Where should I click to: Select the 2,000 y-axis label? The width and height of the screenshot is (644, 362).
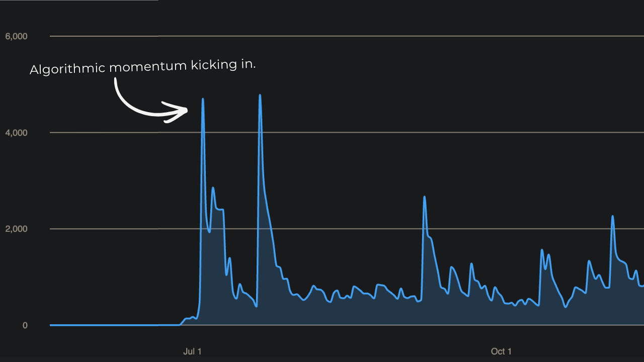16,229
